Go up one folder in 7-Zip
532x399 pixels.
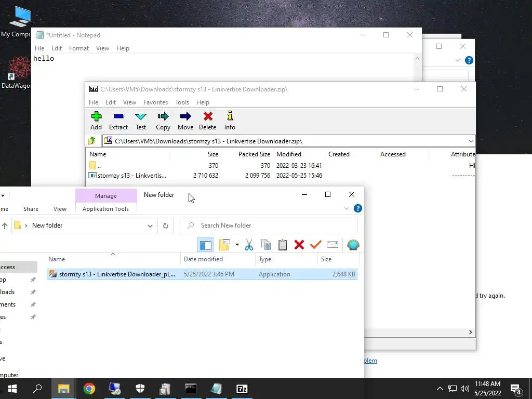click(92, 141)
